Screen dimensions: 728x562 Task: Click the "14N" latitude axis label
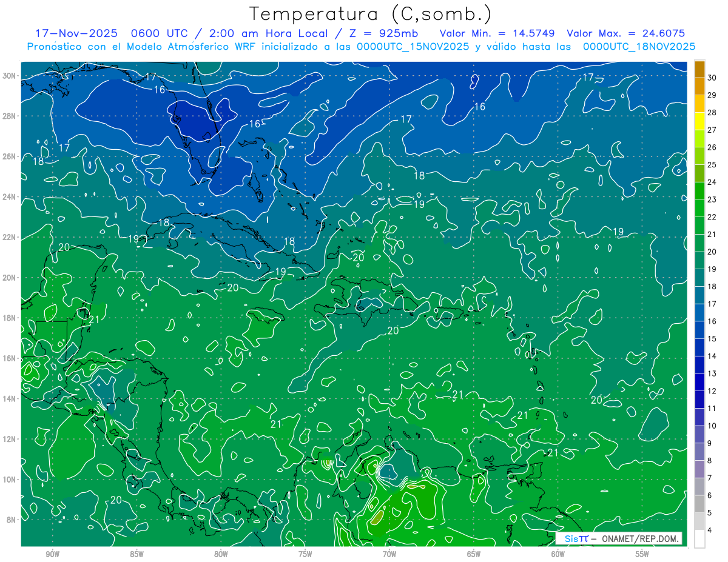coord(8,398)
